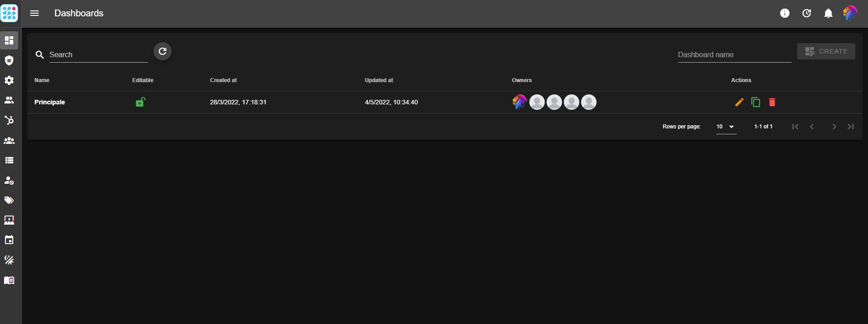Toggle the green editable lock for Principale
This screenshot has height=324, width=868.
point(140,102)
